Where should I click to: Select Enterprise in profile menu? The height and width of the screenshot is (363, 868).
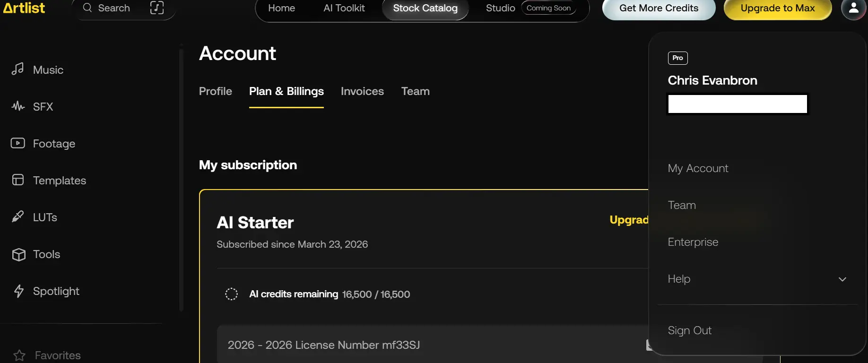[x=693, y=242]
